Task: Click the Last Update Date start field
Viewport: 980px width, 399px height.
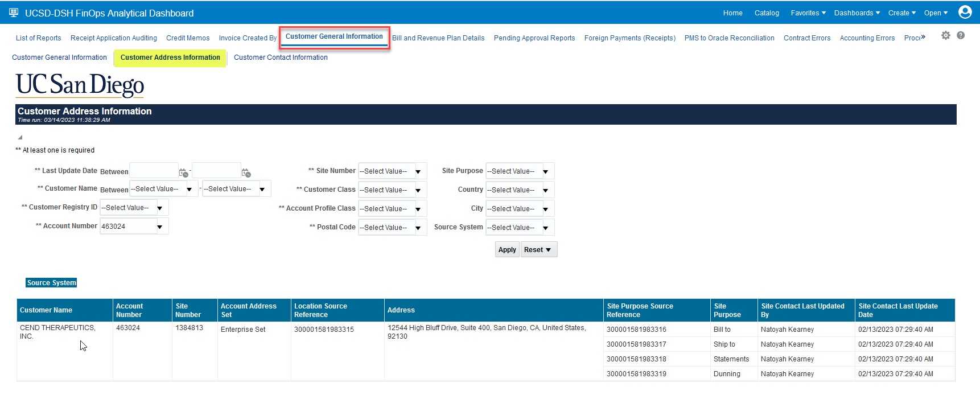Action: click(154, 171)
